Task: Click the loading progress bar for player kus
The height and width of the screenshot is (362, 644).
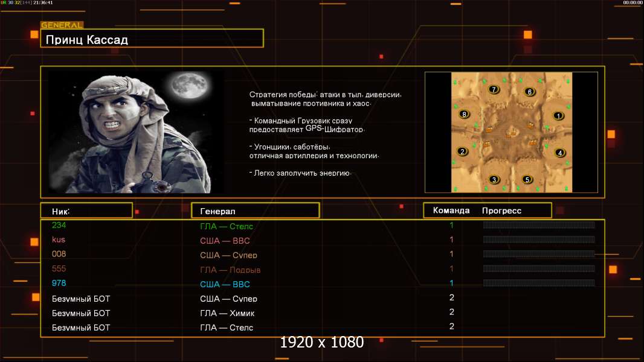Action: 539,239
